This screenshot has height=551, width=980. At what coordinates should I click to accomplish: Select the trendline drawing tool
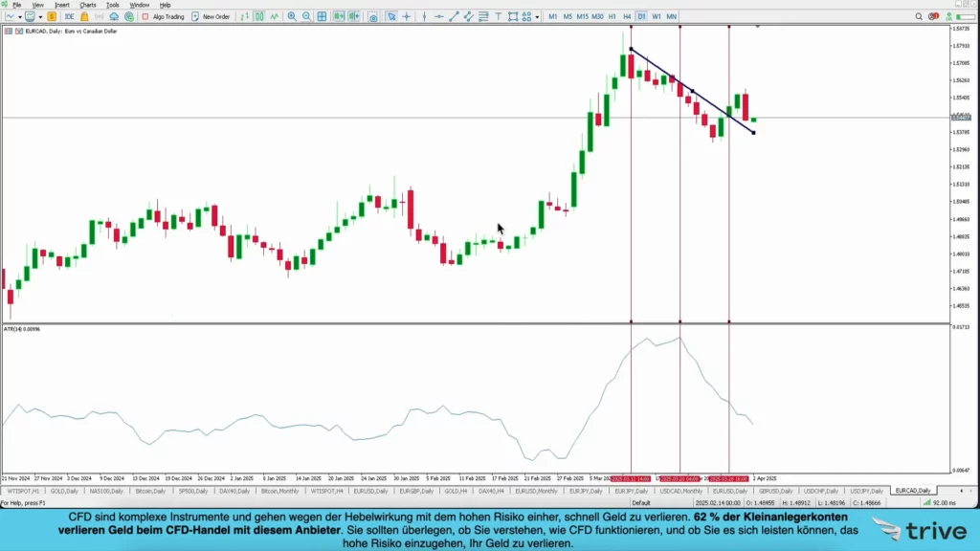[x=454, y=16]
